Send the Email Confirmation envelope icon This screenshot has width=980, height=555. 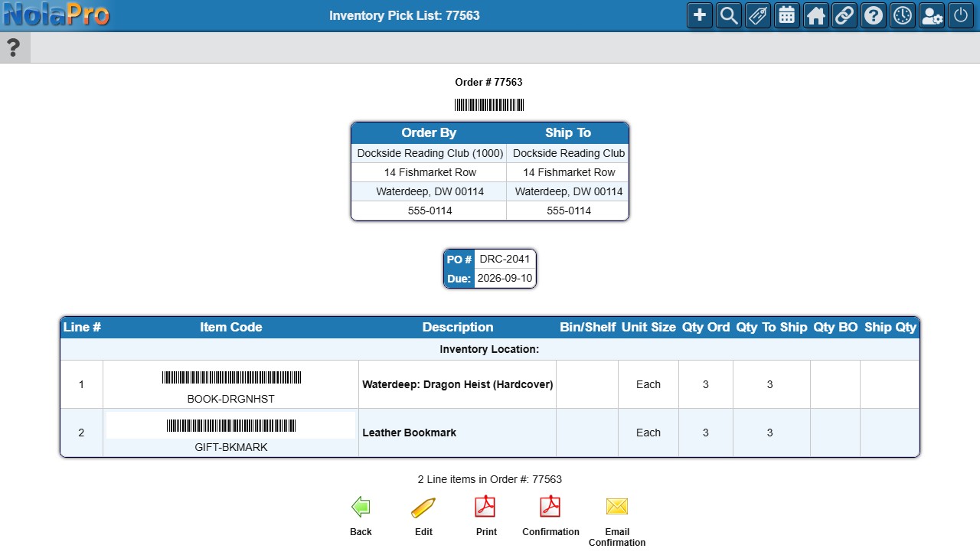click(617, 507)
